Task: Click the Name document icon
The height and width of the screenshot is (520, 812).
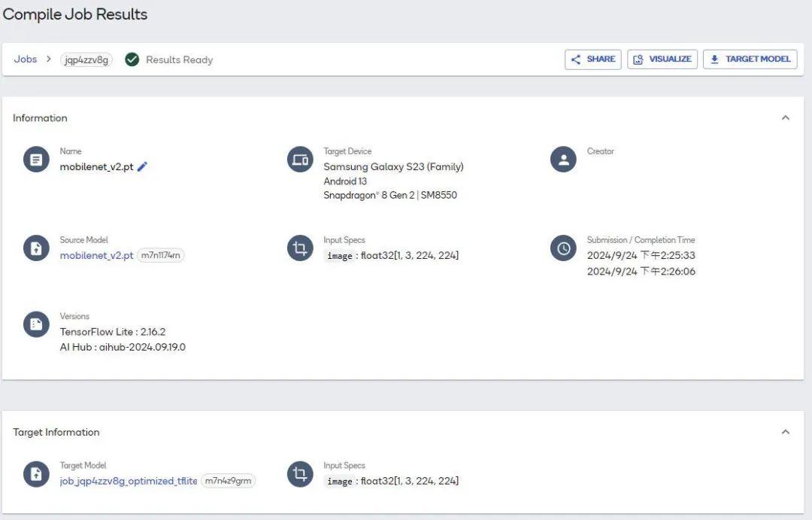Action: click(36, 160)
